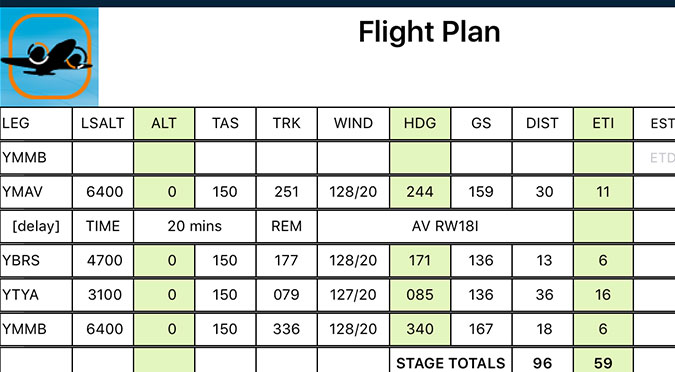
Task: Select the final YMMB leg name cell
Action: (x=36, y=329)
